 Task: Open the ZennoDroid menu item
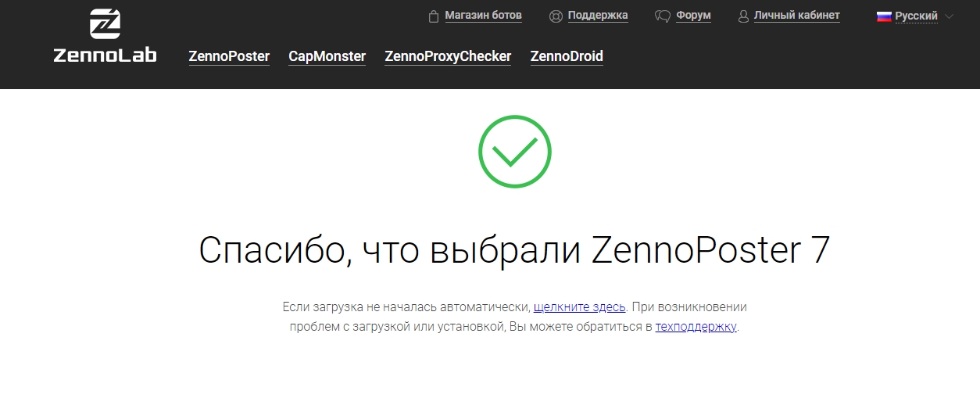(567, 56)
